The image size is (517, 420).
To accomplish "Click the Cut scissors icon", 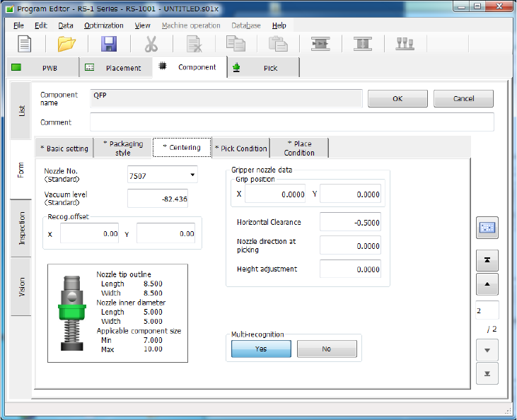I will click(x=151, y=44).
